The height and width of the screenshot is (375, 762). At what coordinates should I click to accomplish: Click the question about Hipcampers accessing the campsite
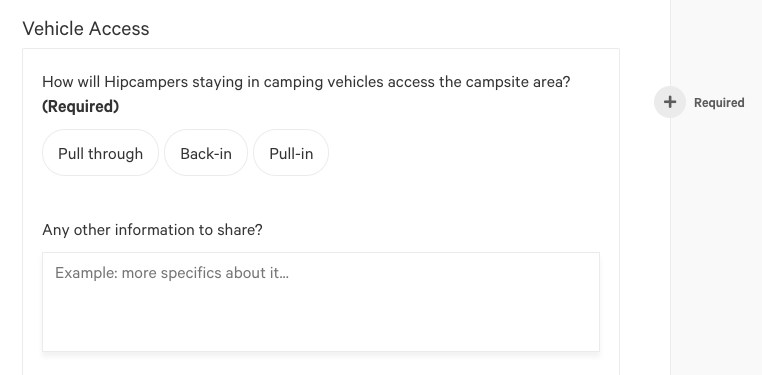pos(306,82)
